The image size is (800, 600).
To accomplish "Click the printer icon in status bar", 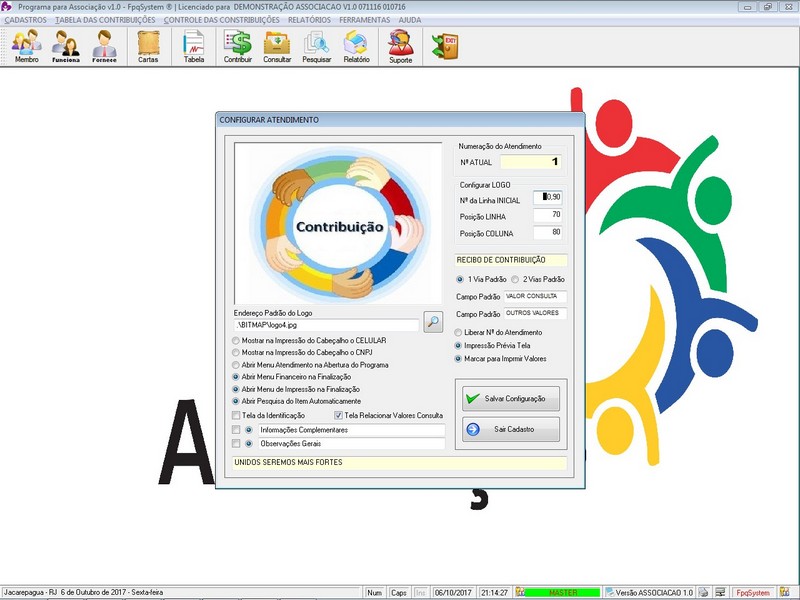I will pos(704,592).
